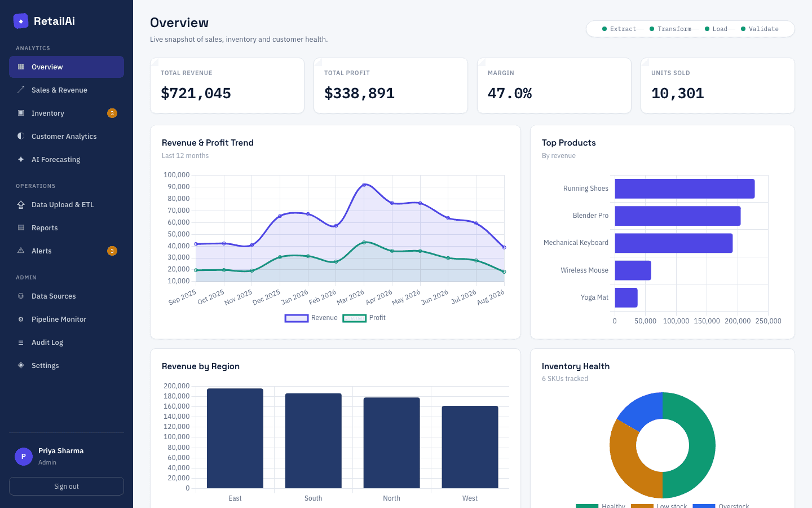Click the Audit Log lines icon
This screenshot has height=508, width=812.
pyautogui.click(x=21, y=342)
